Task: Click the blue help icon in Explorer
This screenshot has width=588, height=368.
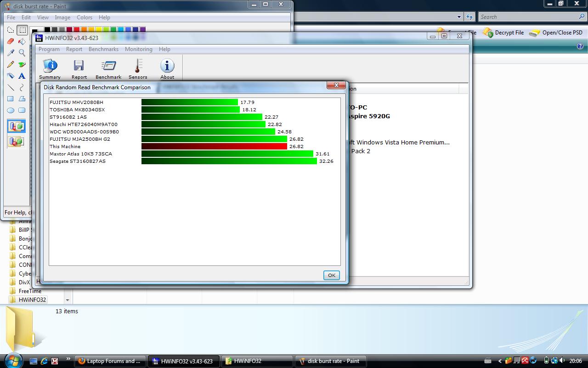Action: point(580,46)
